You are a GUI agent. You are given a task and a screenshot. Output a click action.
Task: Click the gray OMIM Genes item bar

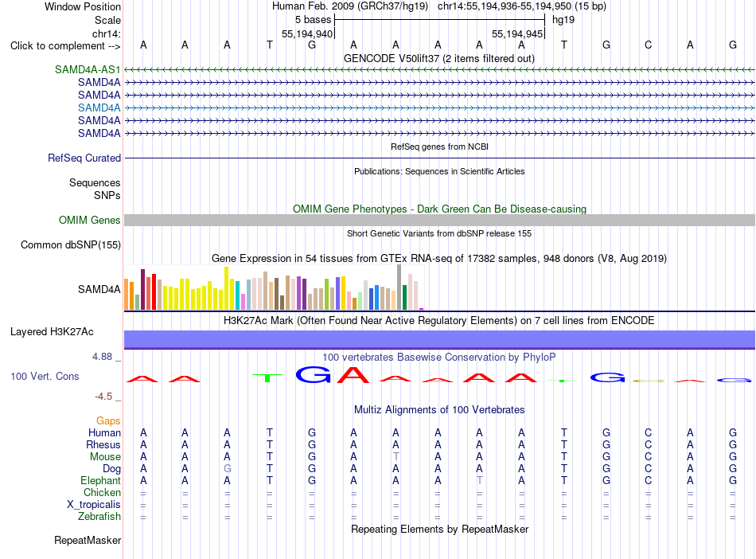[439, 220]
